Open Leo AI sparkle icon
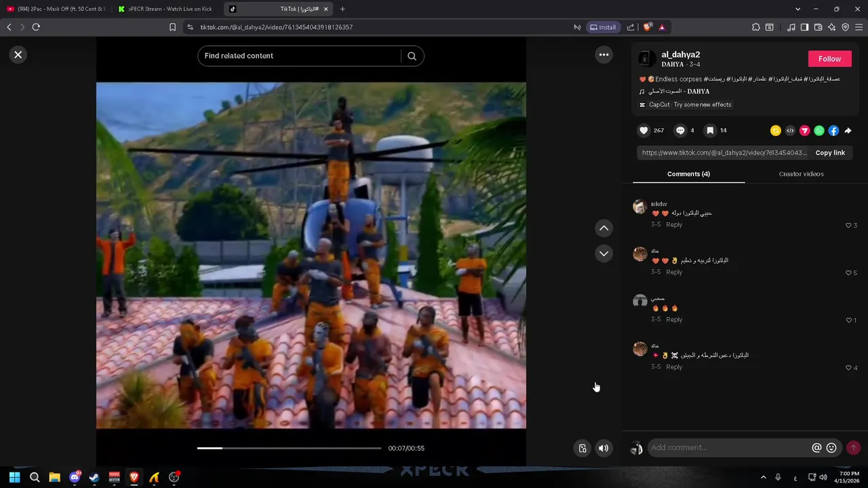Viewport: 868px width, 488px height. tap(831, 27)
